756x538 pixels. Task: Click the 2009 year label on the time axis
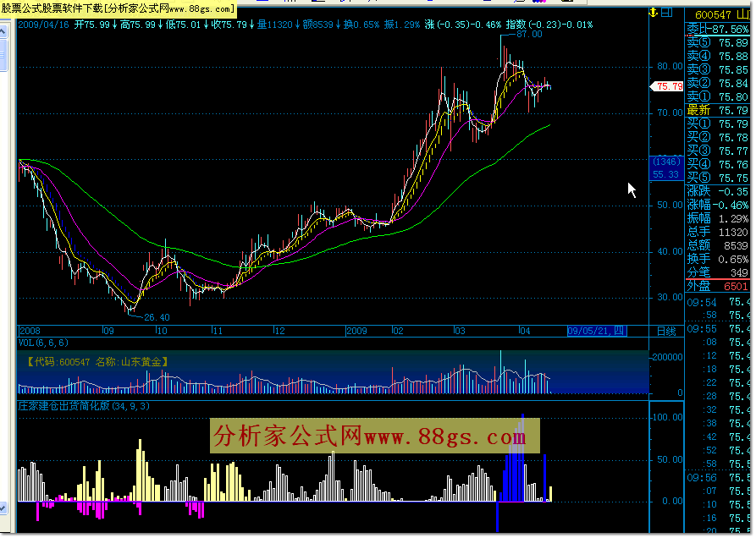pyautogui.click(x=356, y=331)
